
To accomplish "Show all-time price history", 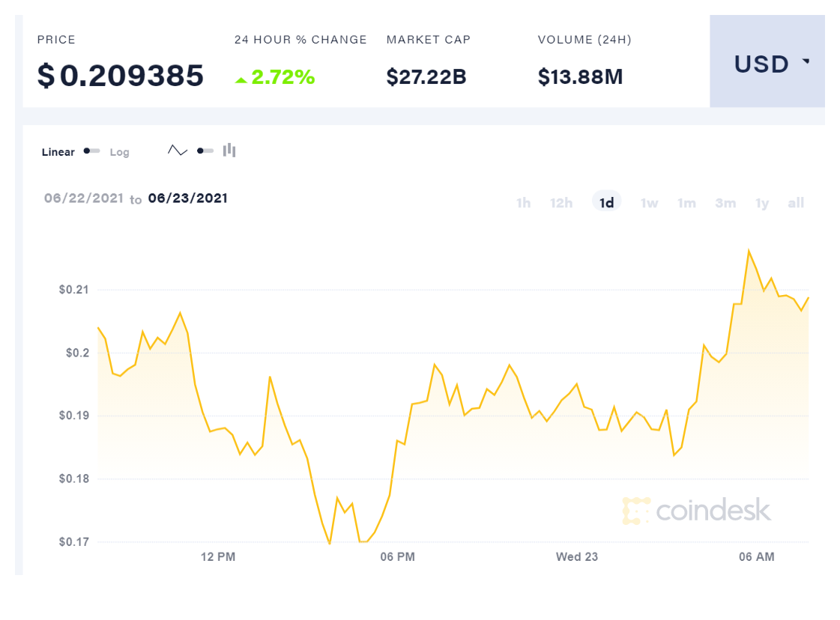I will 796,203.
